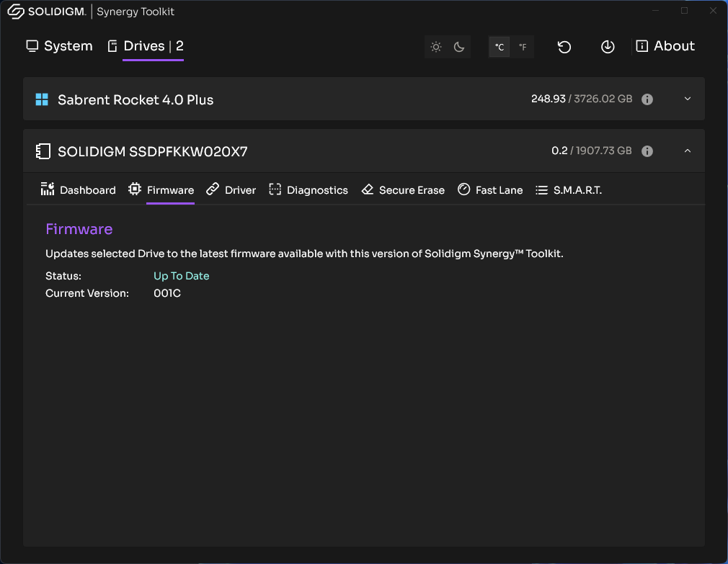This screenshot has width=728, height=564.
Task: Click the Windows icon beside Sabrent Rocket
Action: [x=42, y=99]
